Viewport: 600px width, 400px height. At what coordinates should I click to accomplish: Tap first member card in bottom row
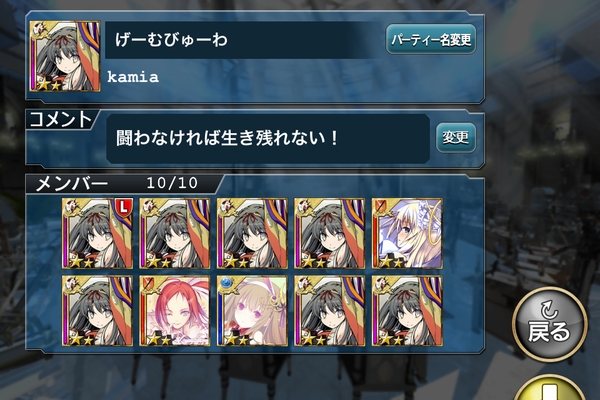pos(98,310)
